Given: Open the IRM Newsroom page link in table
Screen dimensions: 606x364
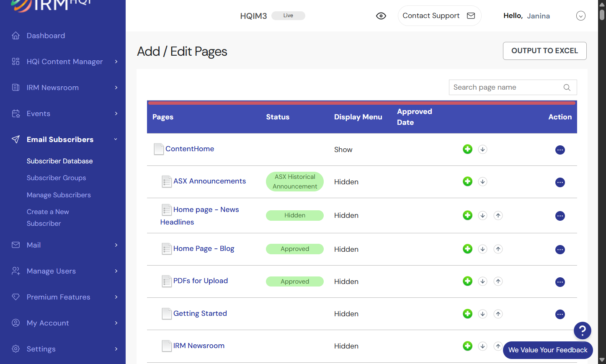Looking at the screenshot, I should click(199, 346).
